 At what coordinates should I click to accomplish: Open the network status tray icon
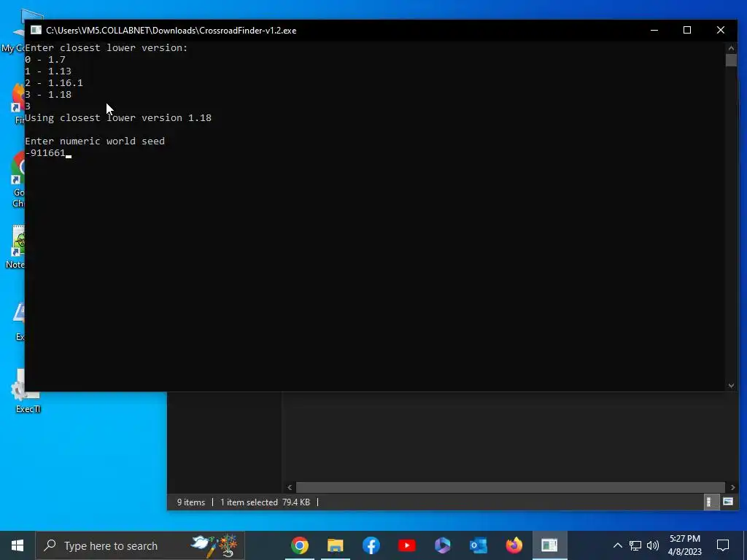coord(635,545)
